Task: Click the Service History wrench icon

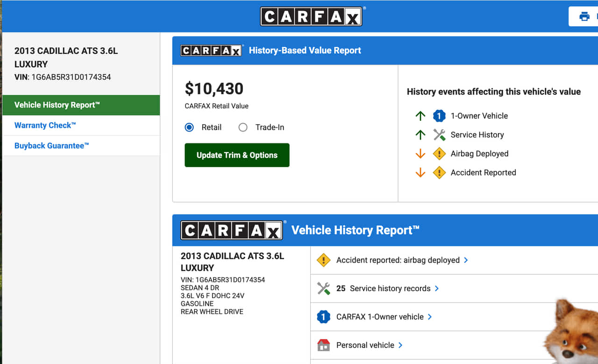Action: [439, 135]
